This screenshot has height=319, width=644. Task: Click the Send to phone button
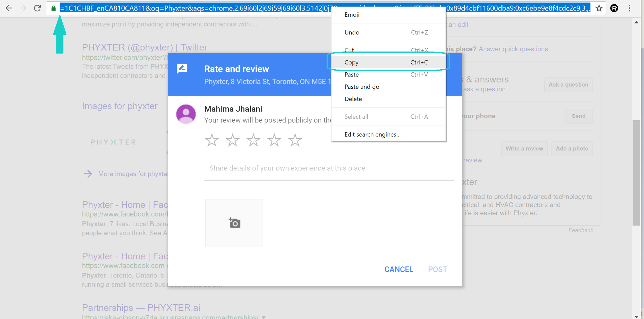(x=579, y=116)
